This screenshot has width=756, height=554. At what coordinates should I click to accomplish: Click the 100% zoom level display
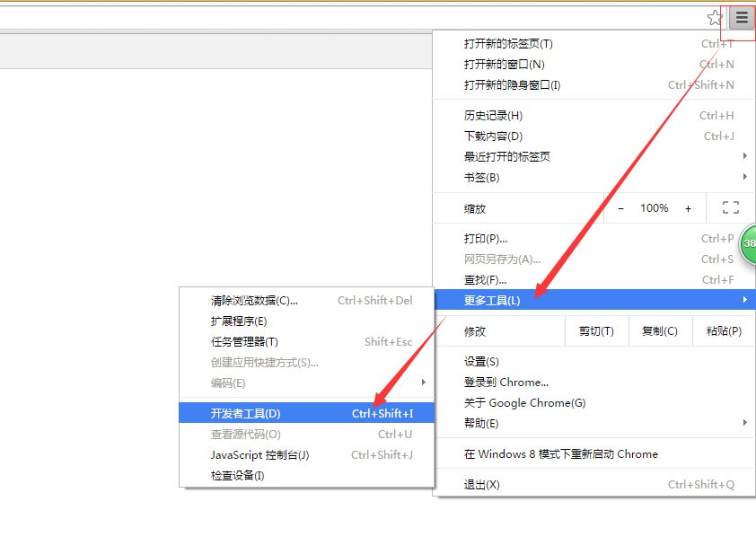pos(655,207)
